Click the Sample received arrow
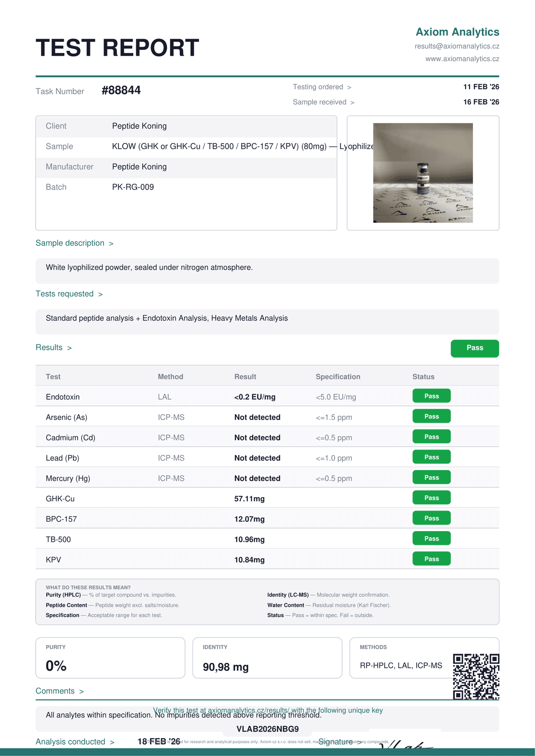Image resolution: width=535 pixels, height=756 pixels. (x=352, y=102)
